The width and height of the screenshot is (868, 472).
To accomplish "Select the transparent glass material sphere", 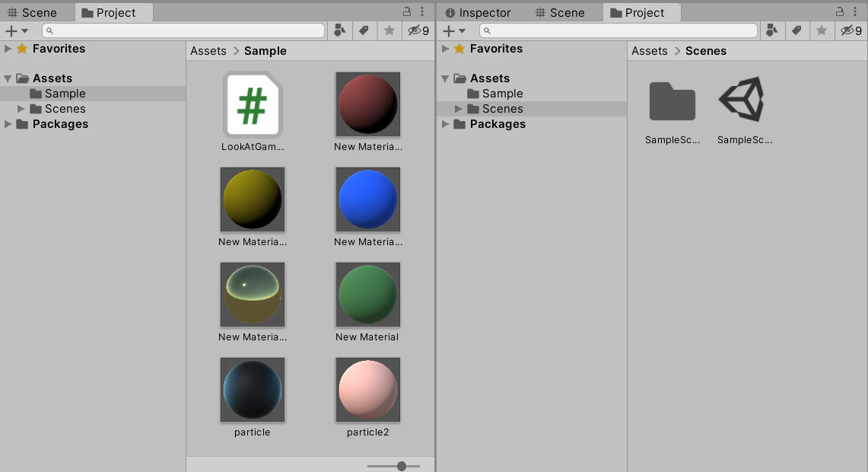I will [253, 295].
